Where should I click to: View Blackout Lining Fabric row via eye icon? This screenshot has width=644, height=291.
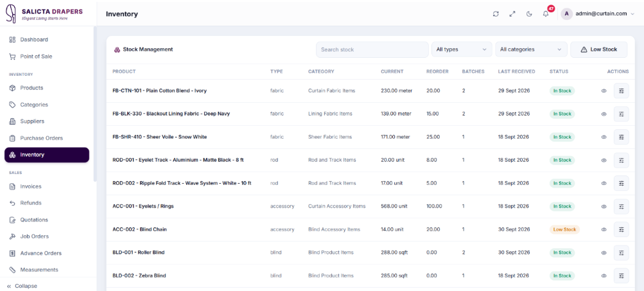pyautogui.click(x=604, y=114)
